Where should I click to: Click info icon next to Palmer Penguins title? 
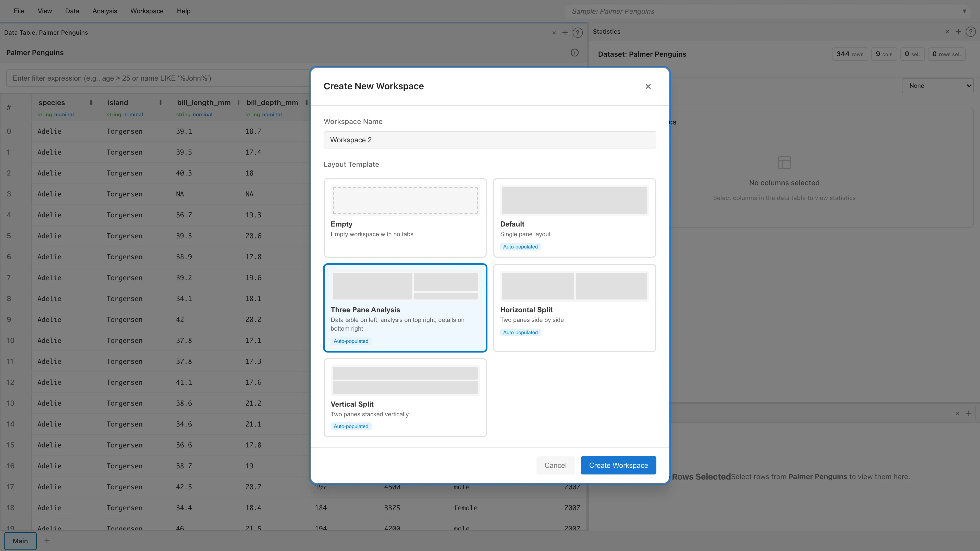point(574,53)
